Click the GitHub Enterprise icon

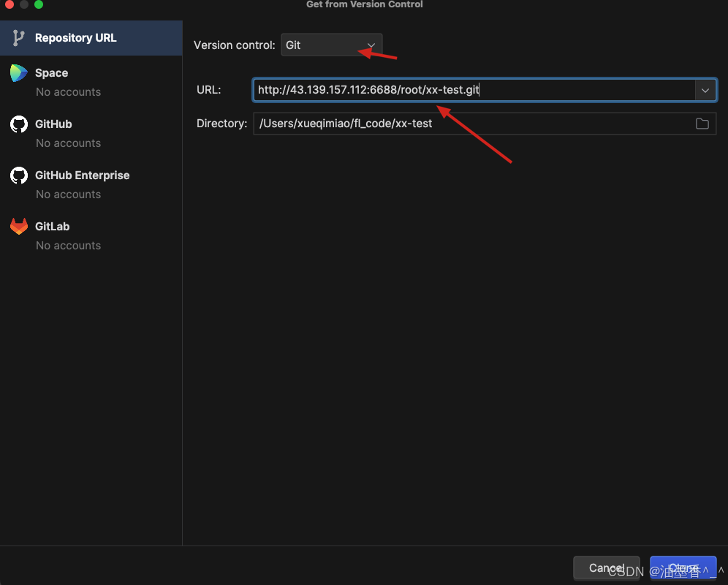coord(18,175)
